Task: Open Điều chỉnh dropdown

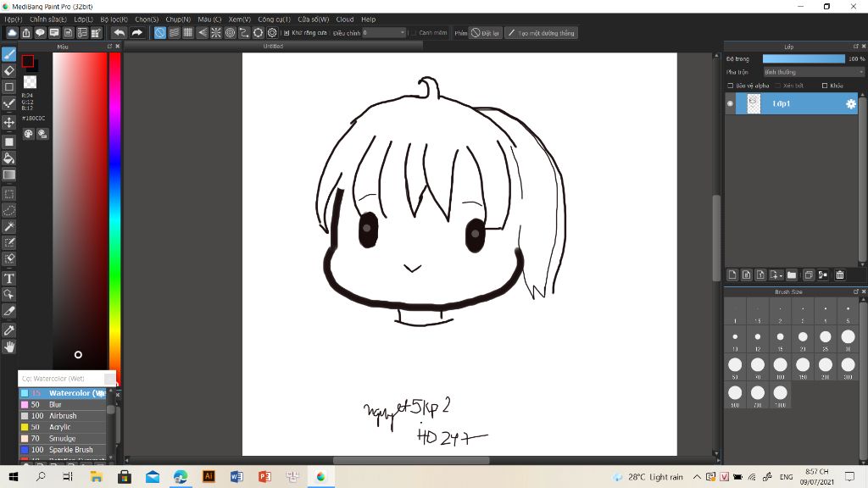Action: pos(384,33)
